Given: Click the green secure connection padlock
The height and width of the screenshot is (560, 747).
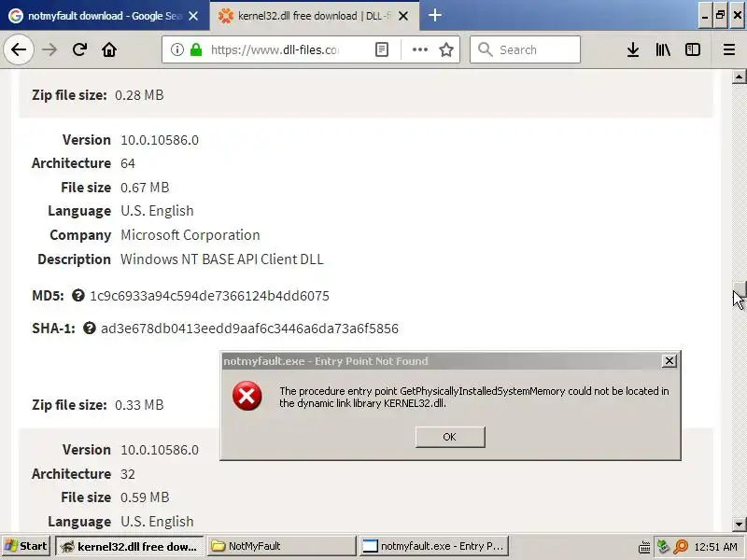Looking at the screenshot, I should (196, 49).
